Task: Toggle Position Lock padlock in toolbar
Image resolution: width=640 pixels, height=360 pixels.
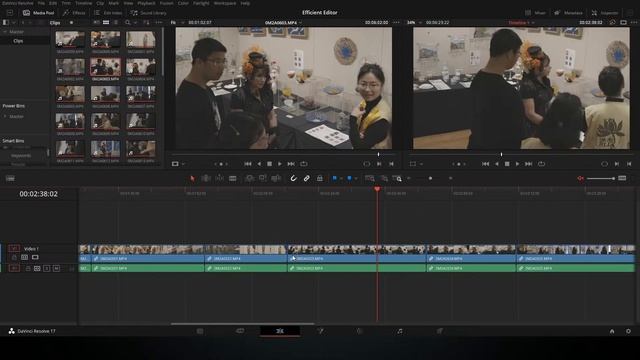Action: 320,178
